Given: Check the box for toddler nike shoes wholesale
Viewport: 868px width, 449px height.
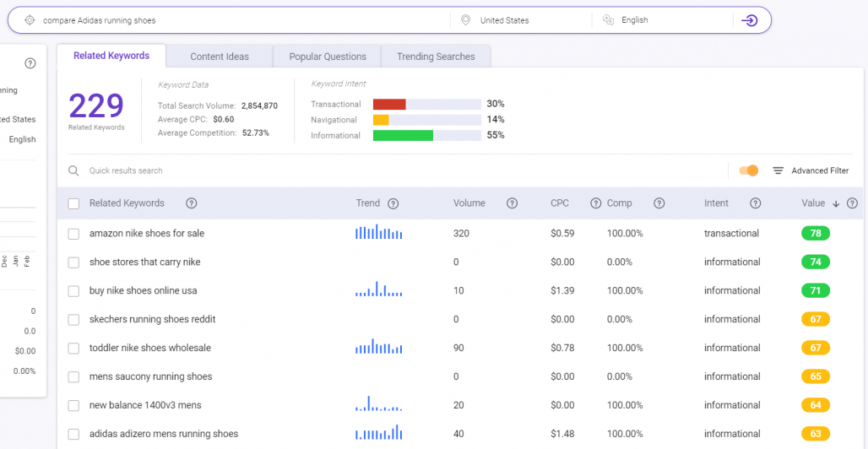Looking at the screenshot, I should [x=73, y=349].
